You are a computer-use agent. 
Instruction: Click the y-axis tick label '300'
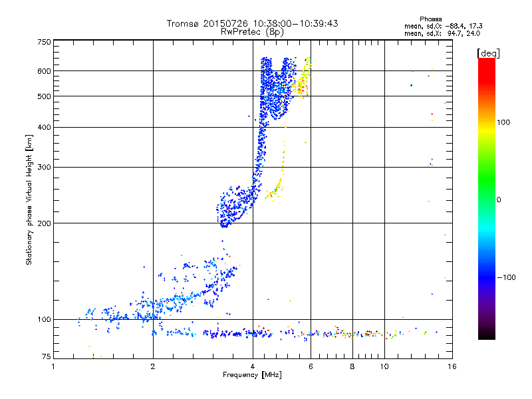(44, 167)
